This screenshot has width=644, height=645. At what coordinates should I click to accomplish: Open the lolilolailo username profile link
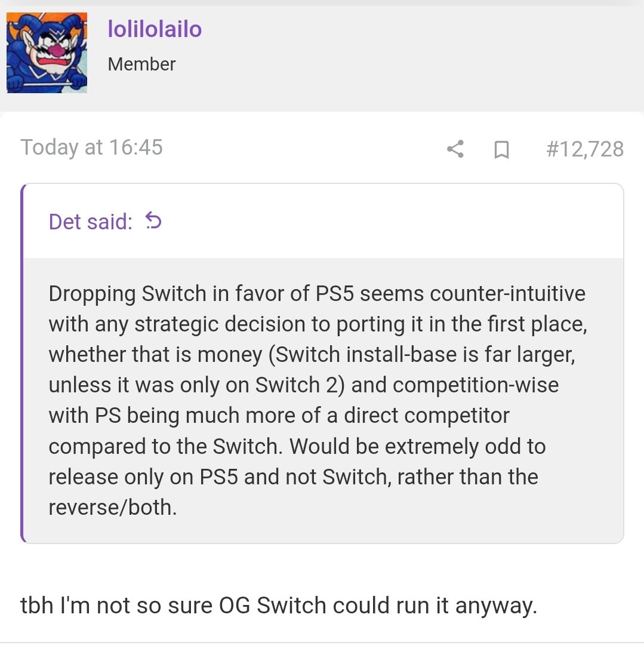[155, 29]
